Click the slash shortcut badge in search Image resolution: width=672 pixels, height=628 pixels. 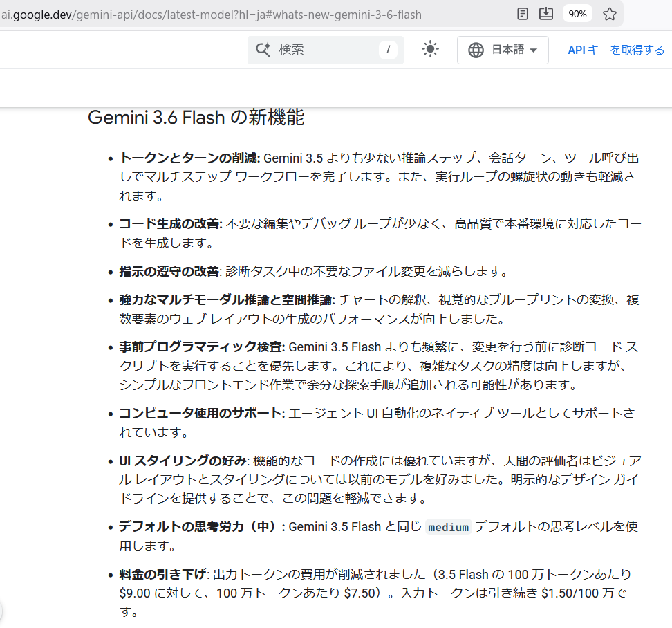point(388,50)
